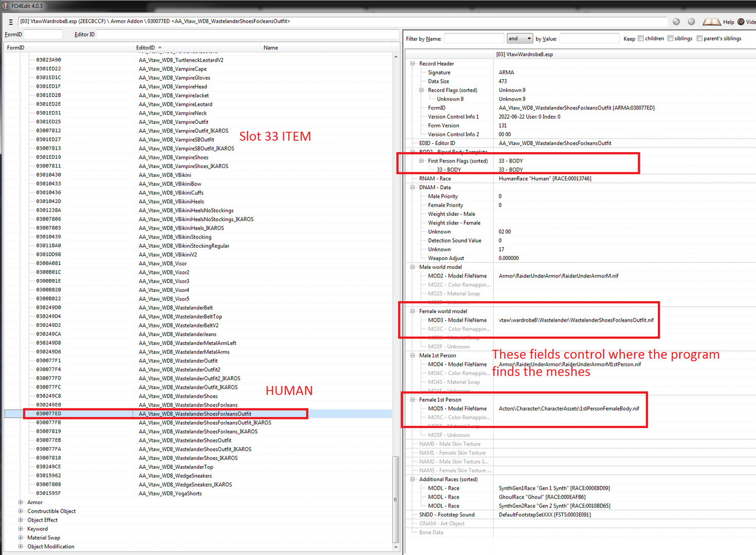Expand the Armor tree node
The image size is (756, 555).
(x=21, y=503)
